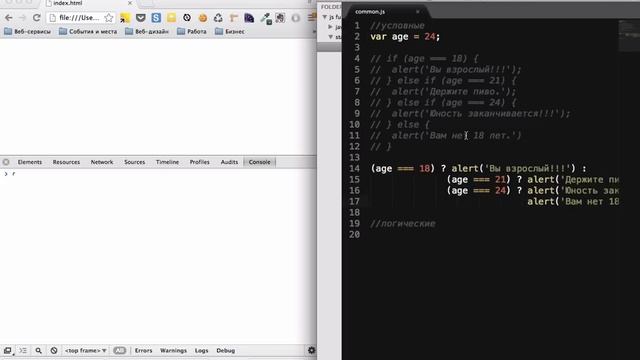This screenshot has width=640, height=360.
Task: Open the black circular sync extension
Action: coord(187,18)
